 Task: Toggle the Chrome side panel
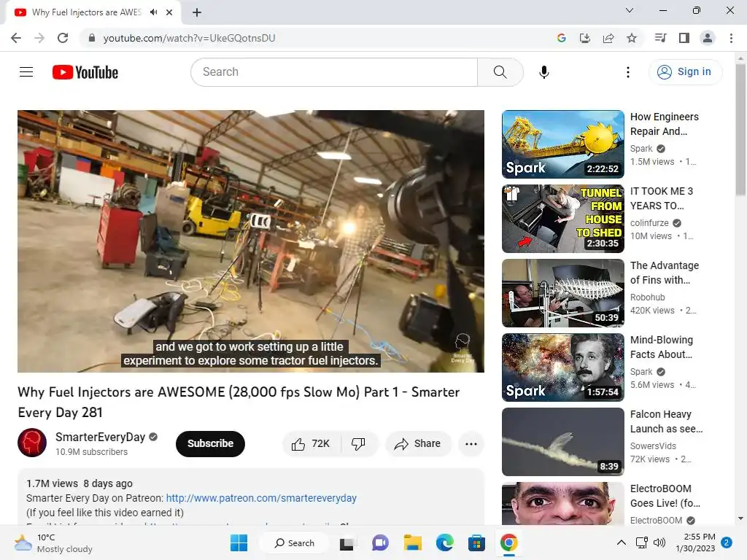(x=684, y=38)
